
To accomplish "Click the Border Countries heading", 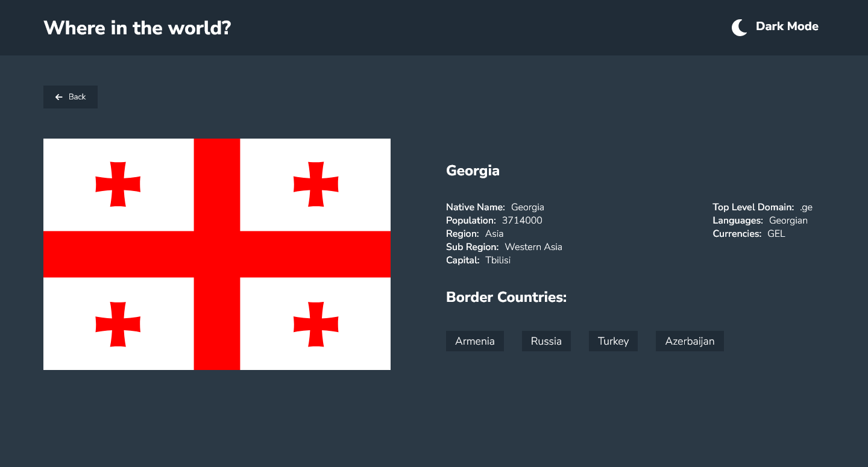I will (x=506, y=297).
